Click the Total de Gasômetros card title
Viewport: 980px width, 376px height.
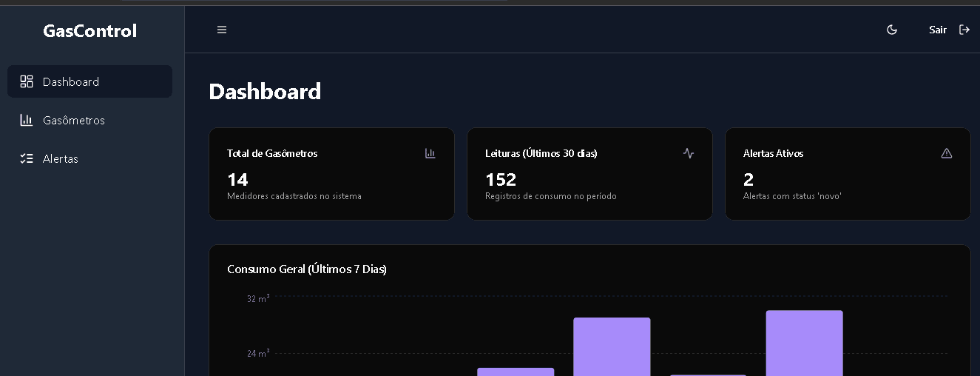point(272,153)
